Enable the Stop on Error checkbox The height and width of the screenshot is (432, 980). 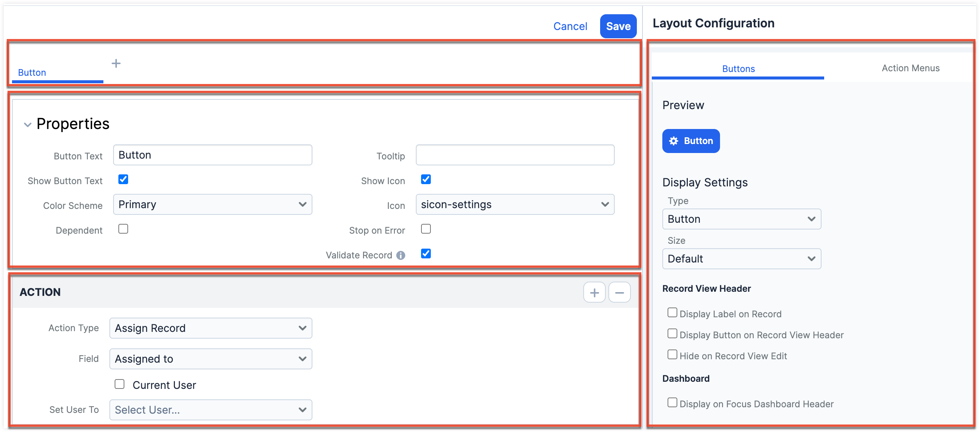[x=426, y=229]
